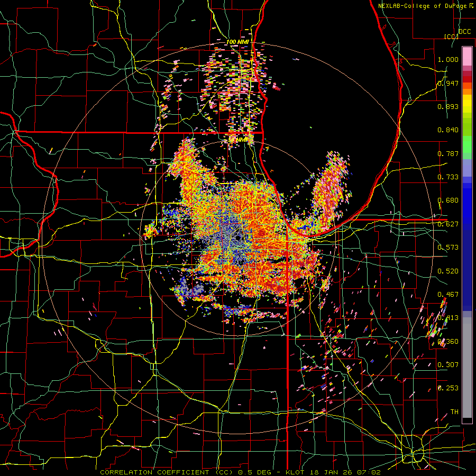Click the 0.573 scale value
Image resolution: width=476 pixels, height=476 pixels.
coord(448,248)
